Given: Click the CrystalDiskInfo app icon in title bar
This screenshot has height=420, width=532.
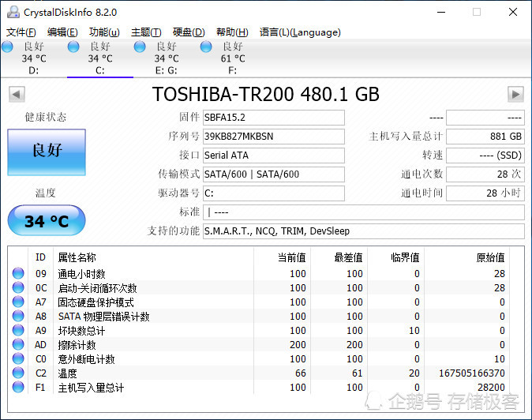Looking at the screenshot, I should point(13,12).
